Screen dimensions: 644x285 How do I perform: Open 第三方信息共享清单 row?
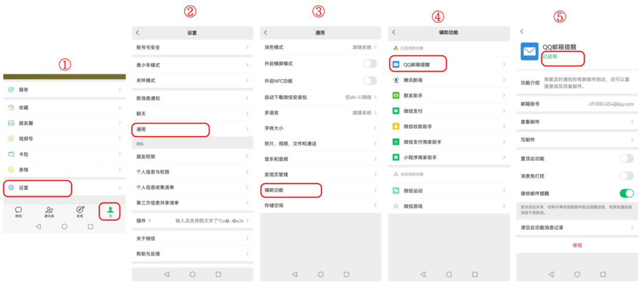click(193, 203)
